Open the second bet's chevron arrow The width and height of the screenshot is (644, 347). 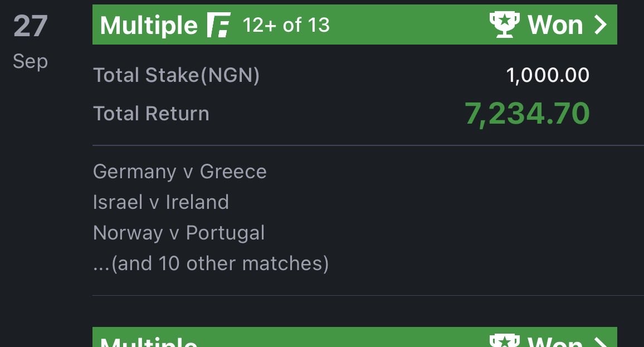coord(601,341)
